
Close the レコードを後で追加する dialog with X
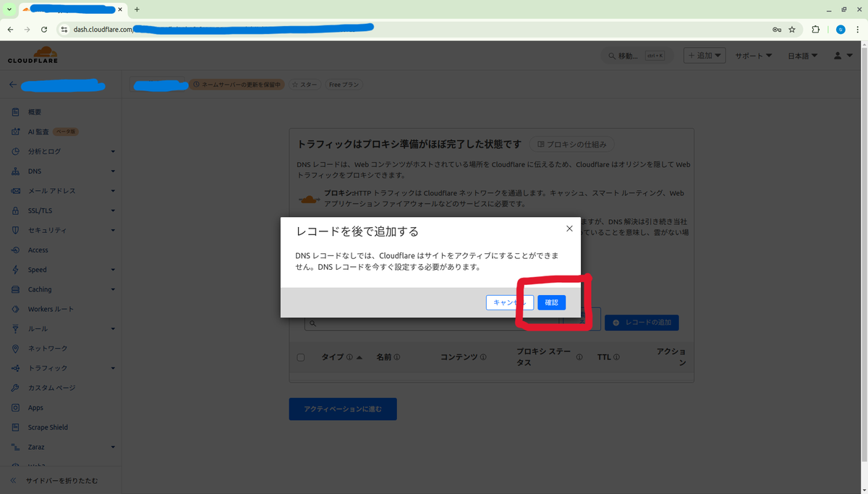tap(569, 229)
